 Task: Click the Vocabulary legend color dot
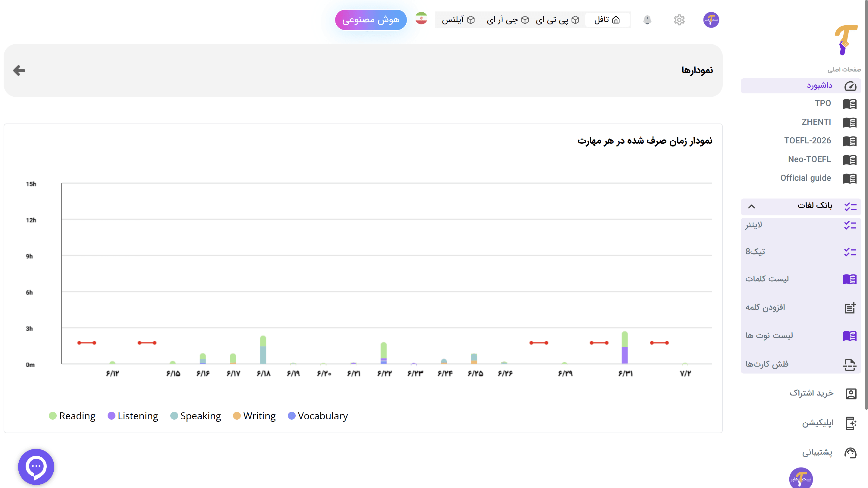(291, 416)
